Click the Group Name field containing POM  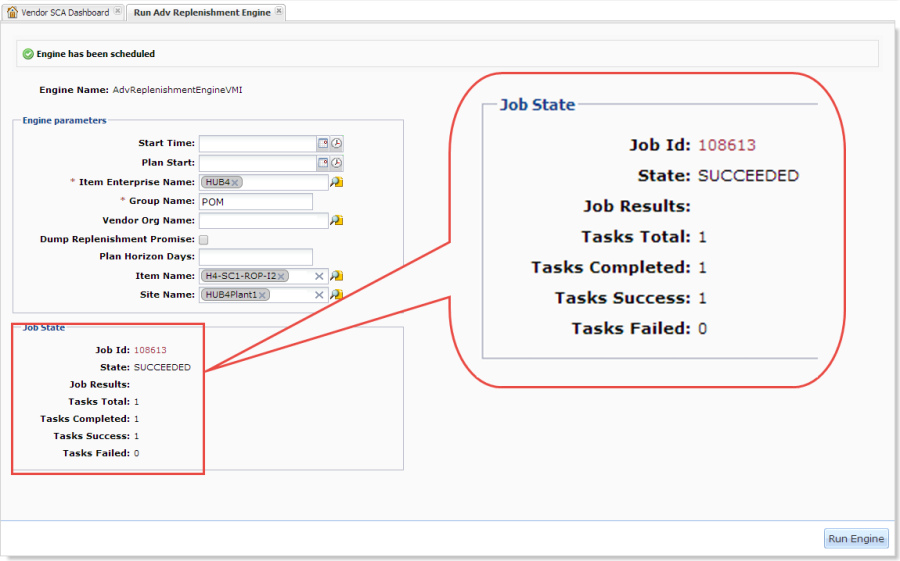(256, 202)
